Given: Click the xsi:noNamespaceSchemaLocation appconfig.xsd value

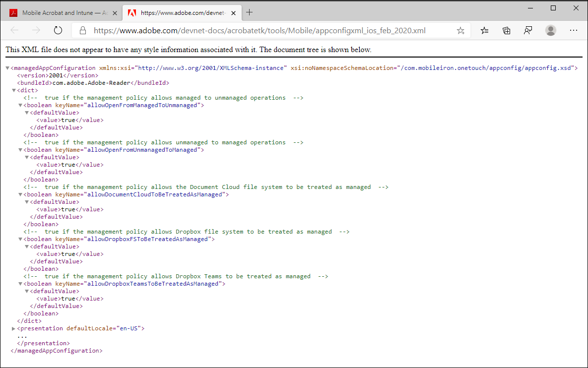Looking at the screenshot, I should tap(486, 68).
